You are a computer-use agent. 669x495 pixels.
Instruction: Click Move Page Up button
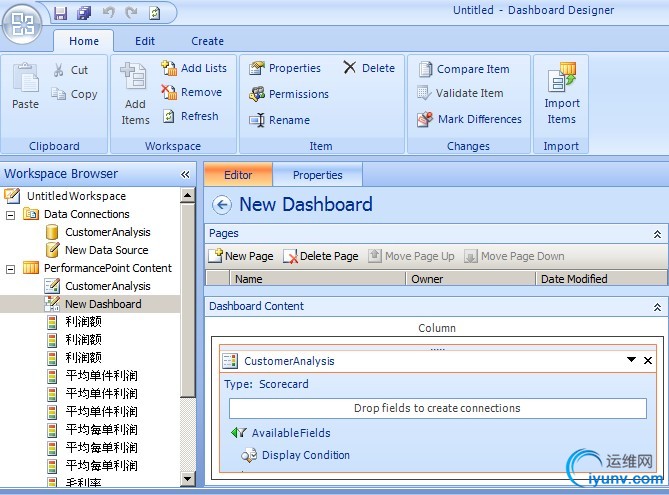tap(411, 256)
